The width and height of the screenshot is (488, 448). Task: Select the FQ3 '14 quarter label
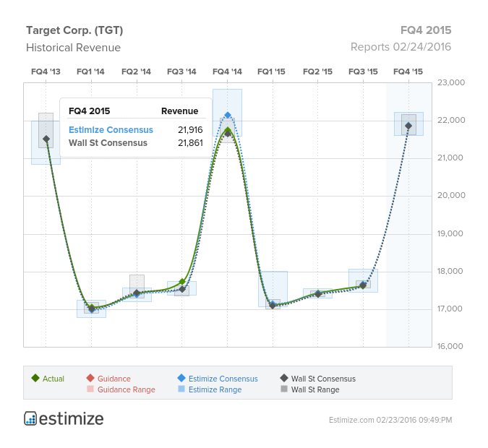pos(181,72)
